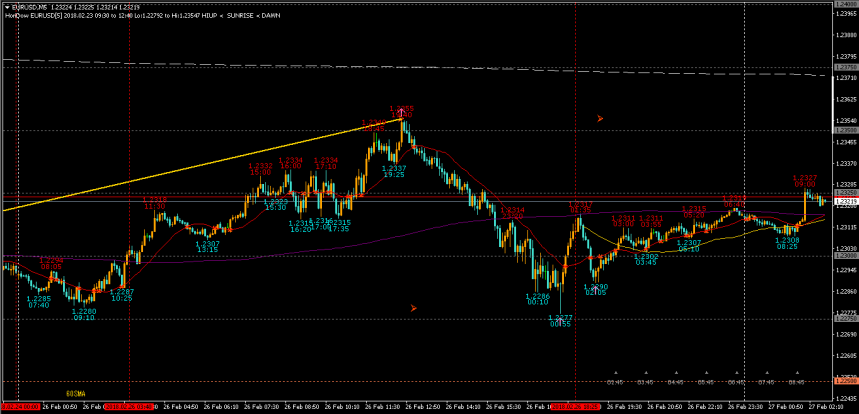
Task: Select the yellow rising trendline
Action: 203,164
